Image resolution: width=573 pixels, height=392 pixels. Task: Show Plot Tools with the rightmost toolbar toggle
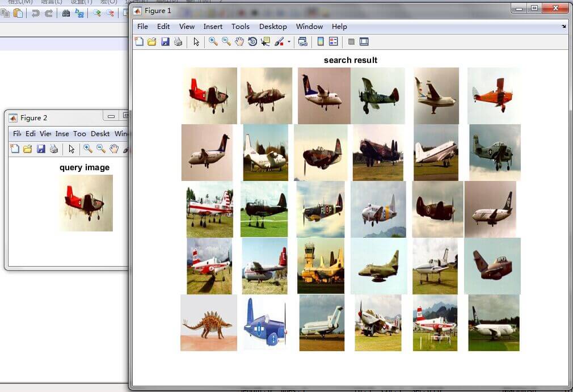364,41
